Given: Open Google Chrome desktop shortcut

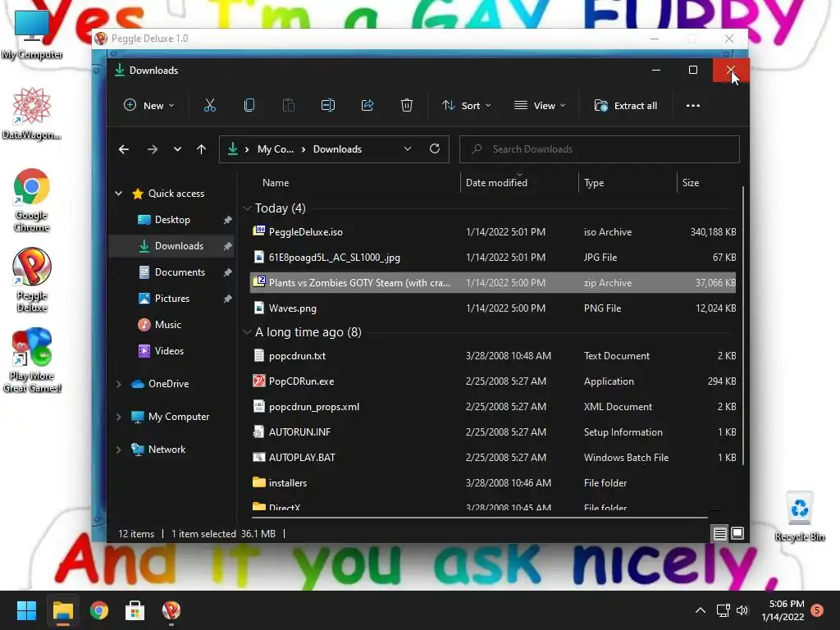Looking at the screenshot, I should (32, 200).
